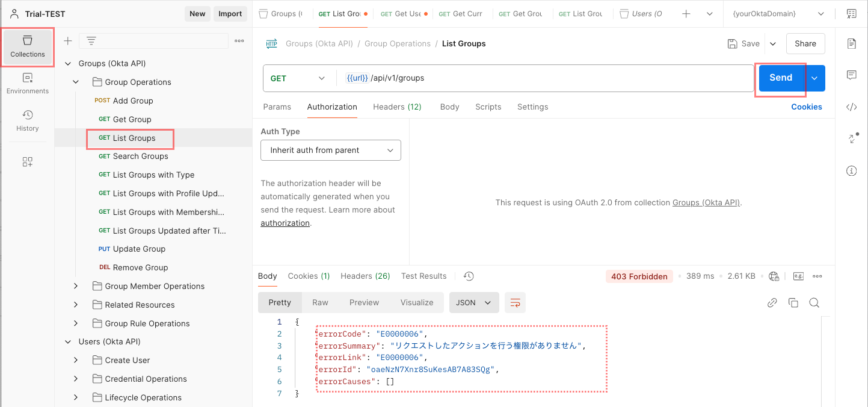Copy the response body to clipboard
Viewport: 868px width, 407px height.
click(793, 303)
